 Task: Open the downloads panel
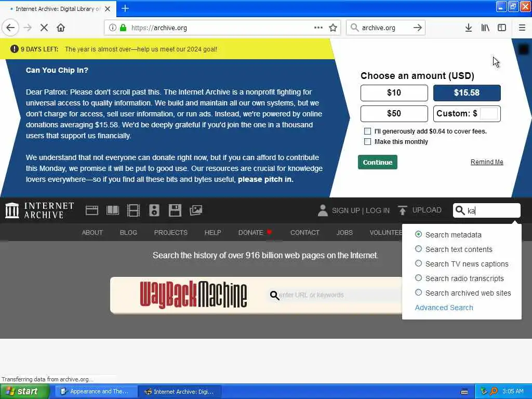click(x=468, y=28)
